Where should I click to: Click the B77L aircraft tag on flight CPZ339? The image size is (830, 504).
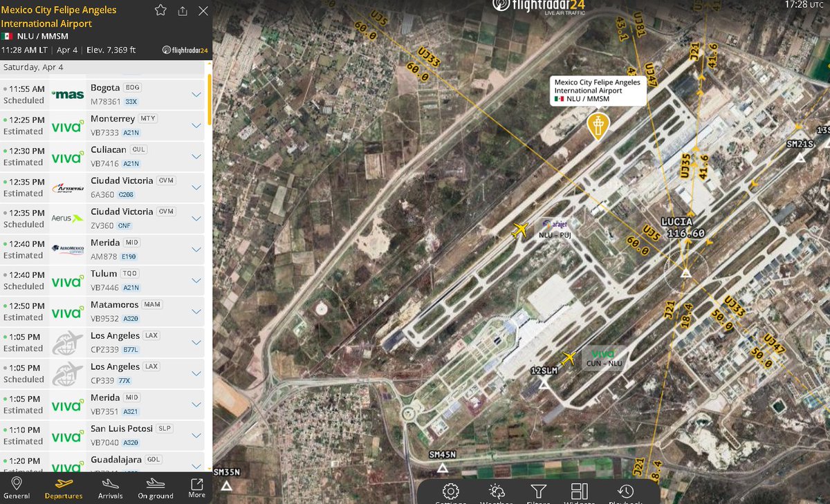coord(131,350)
